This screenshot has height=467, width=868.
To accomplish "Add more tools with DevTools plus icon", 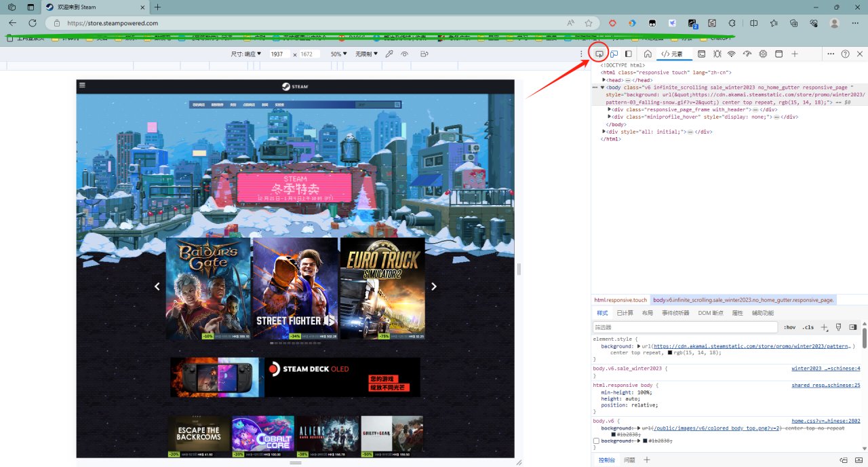I will [x=795, y=54].
